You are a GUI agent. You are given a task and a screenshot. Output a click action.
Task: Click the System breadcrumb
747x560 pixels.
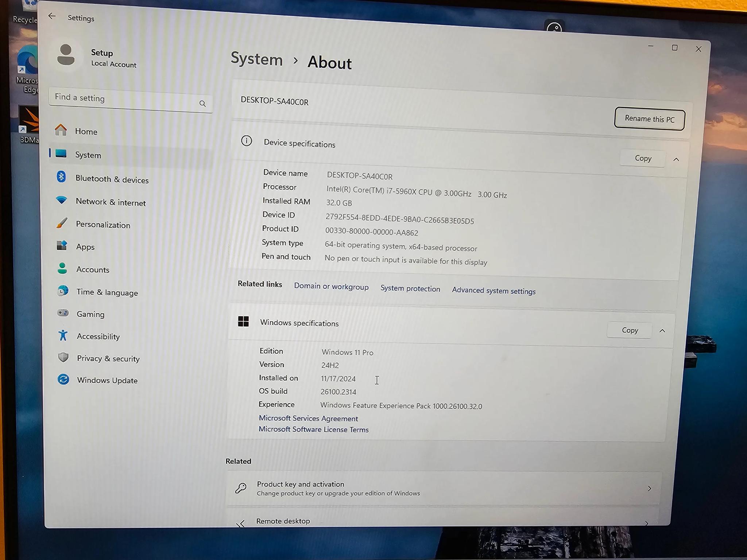point(257,59)
